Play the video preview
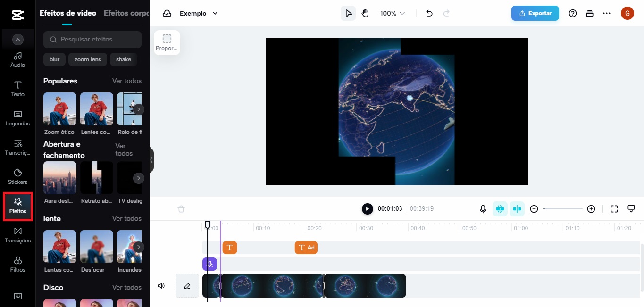The height and width of the screenshot is (307, 644). 367,209
